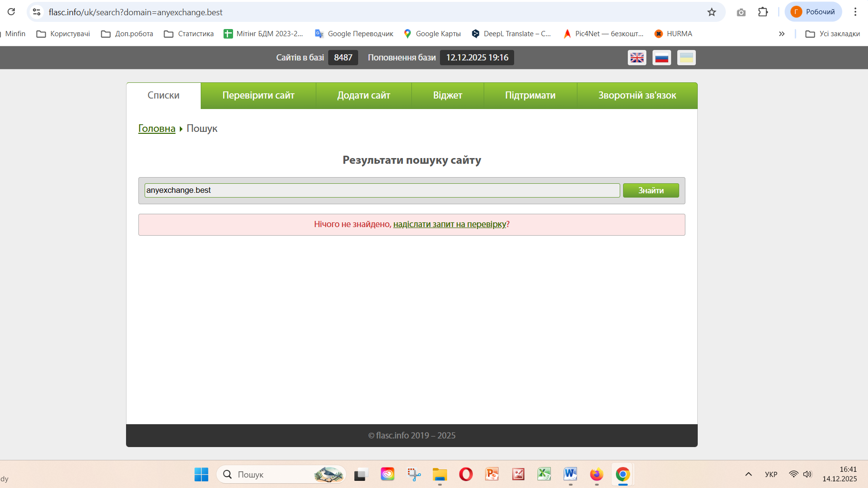Open PowerPoint from the taskbar

(492, 474)
